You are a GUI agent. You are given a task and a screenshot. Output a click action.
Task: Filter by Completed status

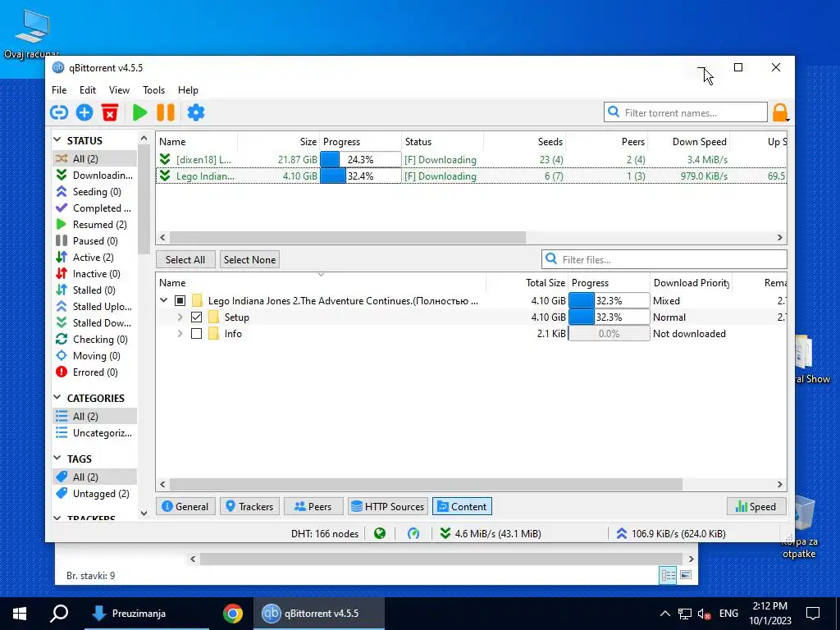94,208
